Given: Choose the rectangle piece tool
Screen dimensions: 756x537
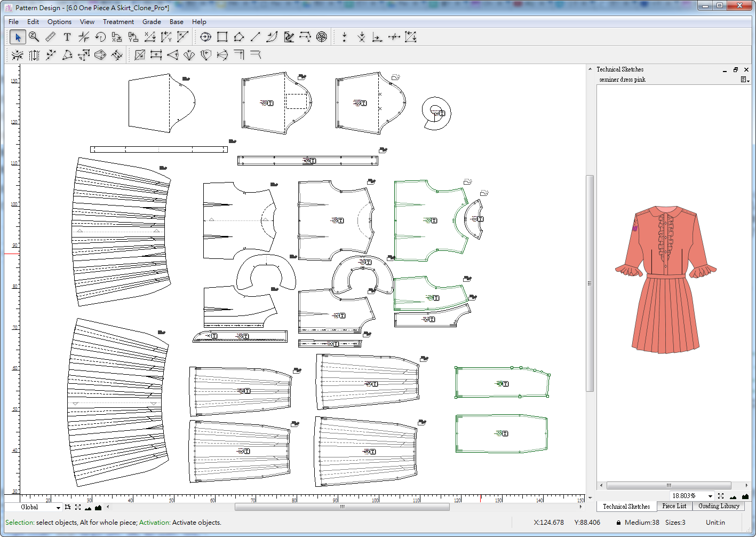Looking at the screenshot, I should coord(222,37).
